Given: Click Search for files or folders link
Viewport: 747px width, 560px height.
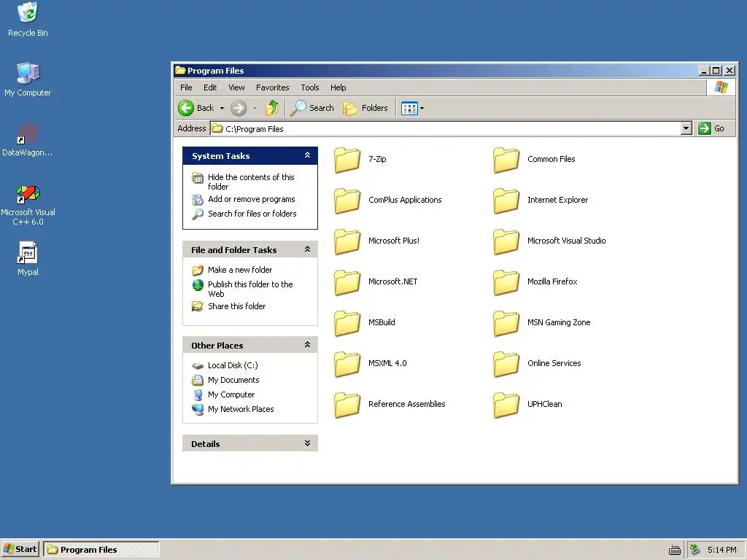Looking at the screenshot, I should [252, 214].
